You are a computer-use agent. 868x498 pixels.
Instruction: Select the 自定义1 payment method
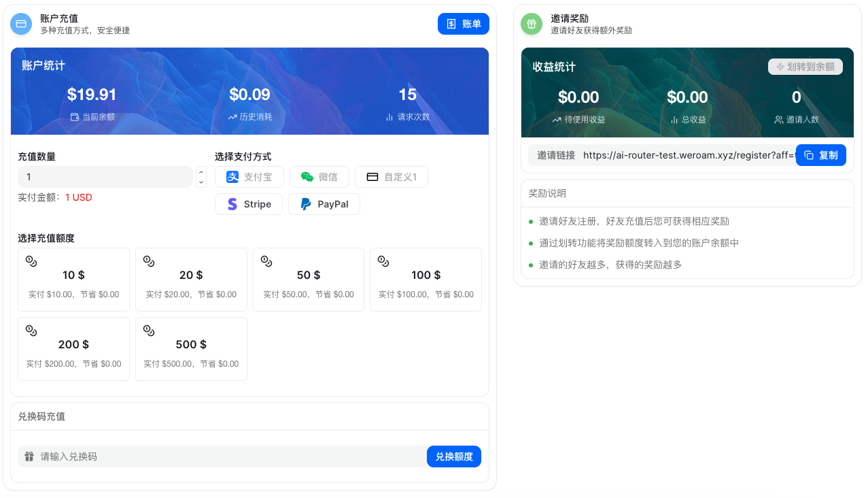click(x=391, y=177)
